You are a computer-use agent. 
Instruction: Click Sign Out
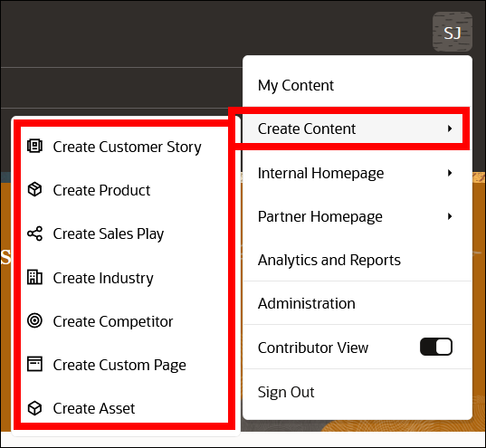357,392
